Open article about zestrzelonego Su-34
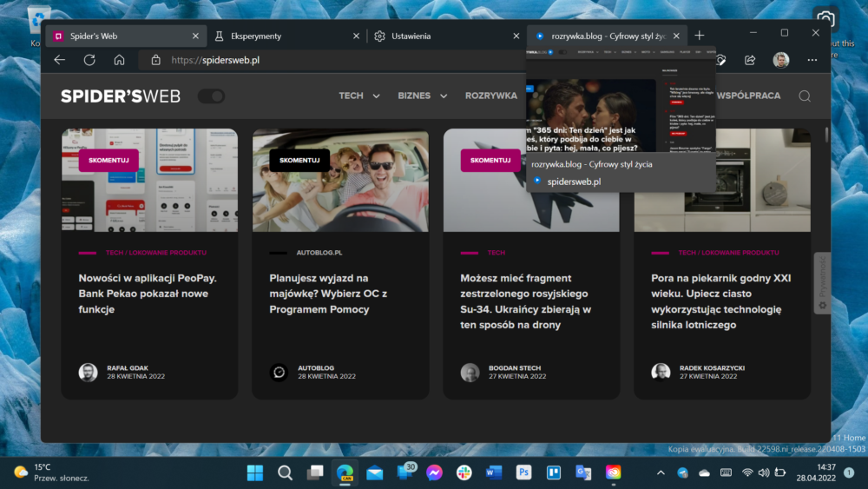Viewport: 868px width, 489px height. (x=525, y=301)
